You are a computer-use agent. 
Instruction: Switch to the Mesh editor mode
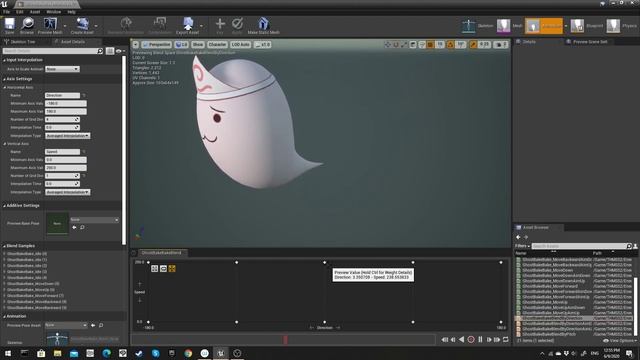[509, 26]
